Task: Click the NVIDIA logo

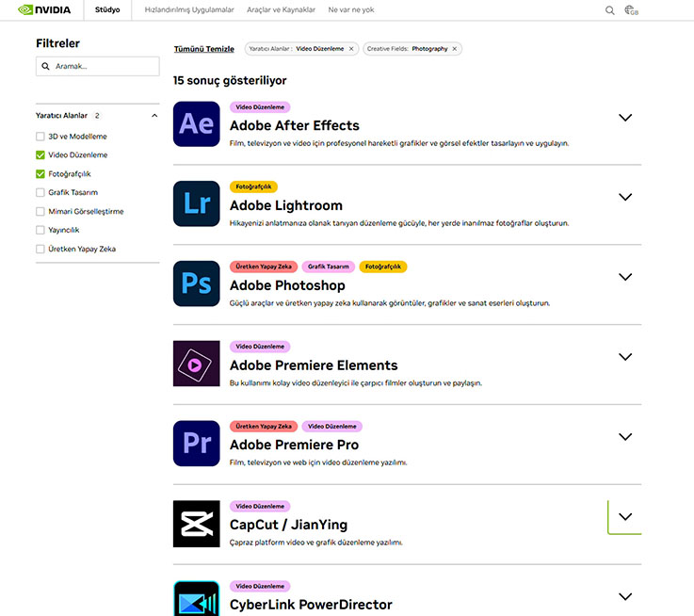Action: (x=44, y=9)
